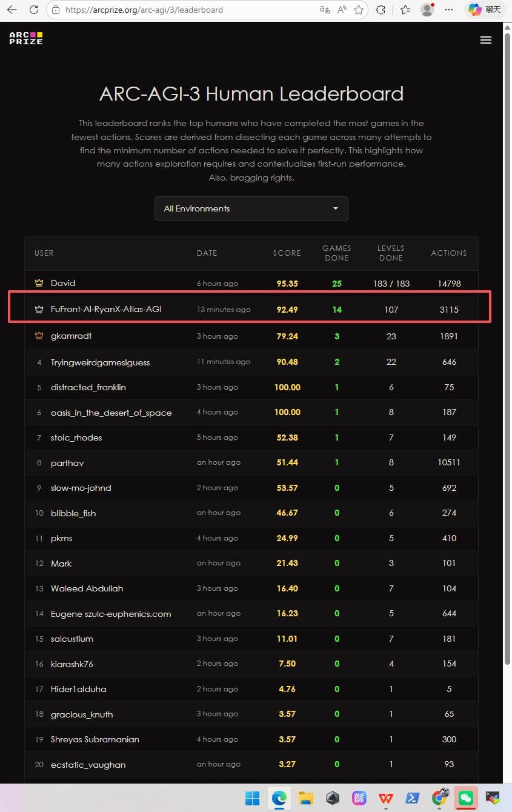The height and width of the screenshot is (812, 512).
Task: Open the browser profile avatar
Action: coord(427,10)
